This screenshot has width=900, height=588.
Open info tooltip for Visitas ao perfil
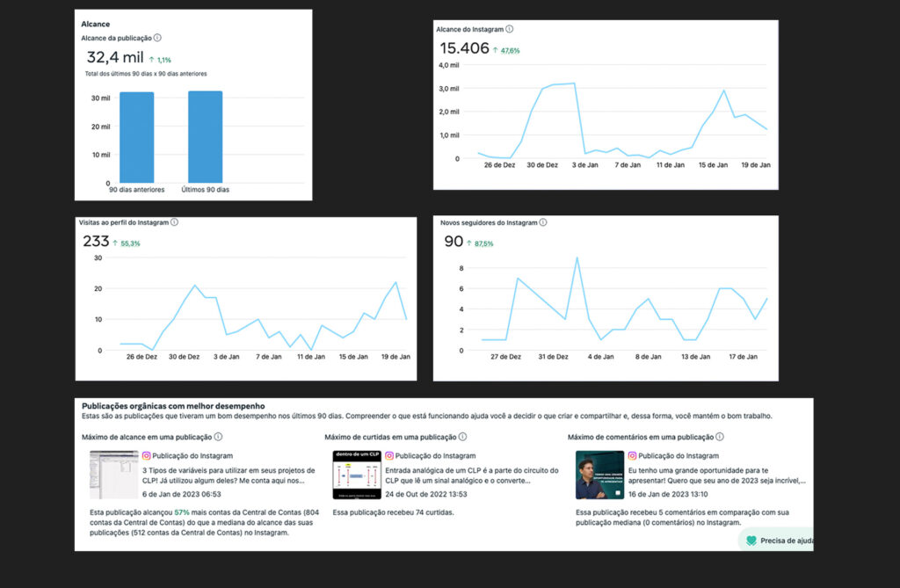click(174, 222)
